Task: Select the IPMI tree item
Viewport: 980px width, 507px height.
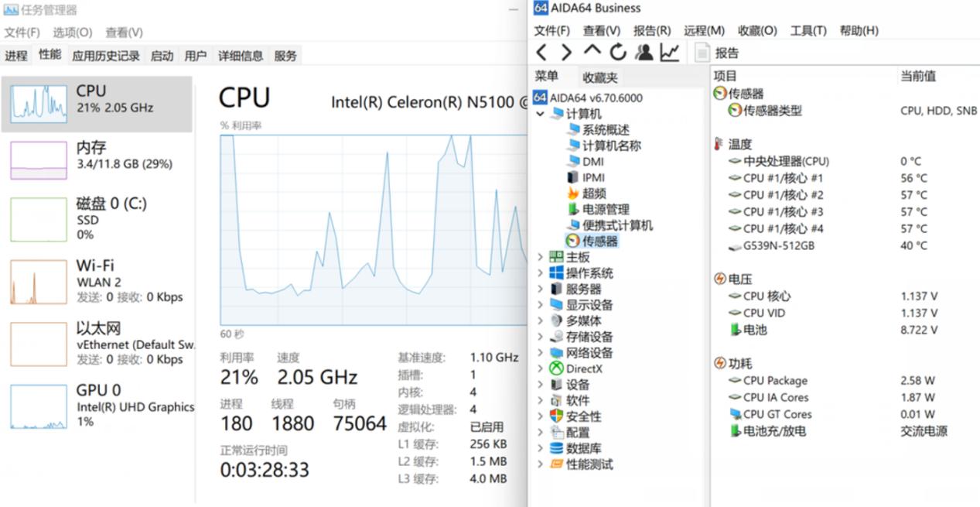Action: coord(586,177)
